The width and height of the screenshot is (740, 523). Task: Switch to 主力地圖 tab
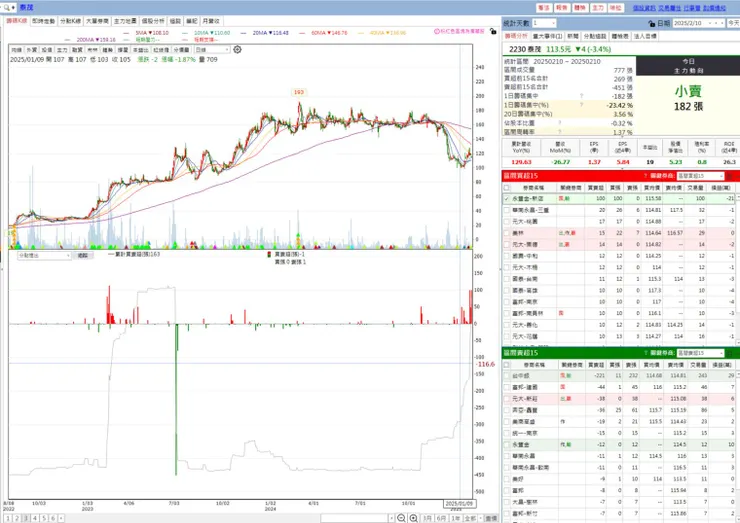pos(125,21)
